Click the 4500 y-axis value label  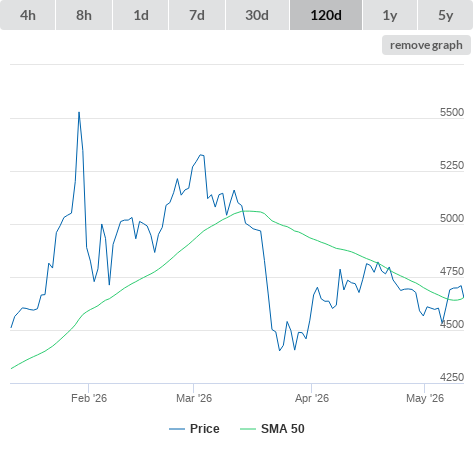(x=452, y=324)
